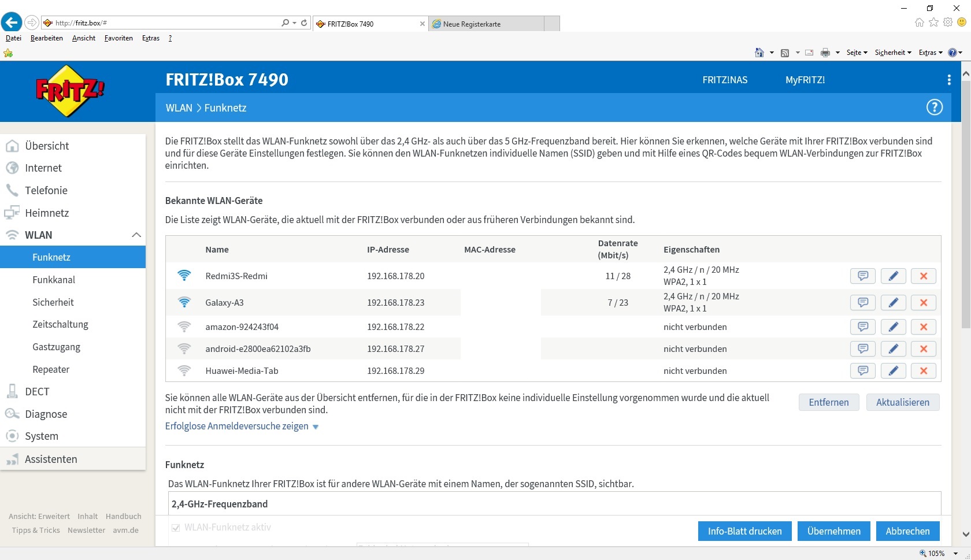Click the browser forward arrow
The height and width of the screenshot is (560, 971).
pyautogui.click(x=32, y=23)
